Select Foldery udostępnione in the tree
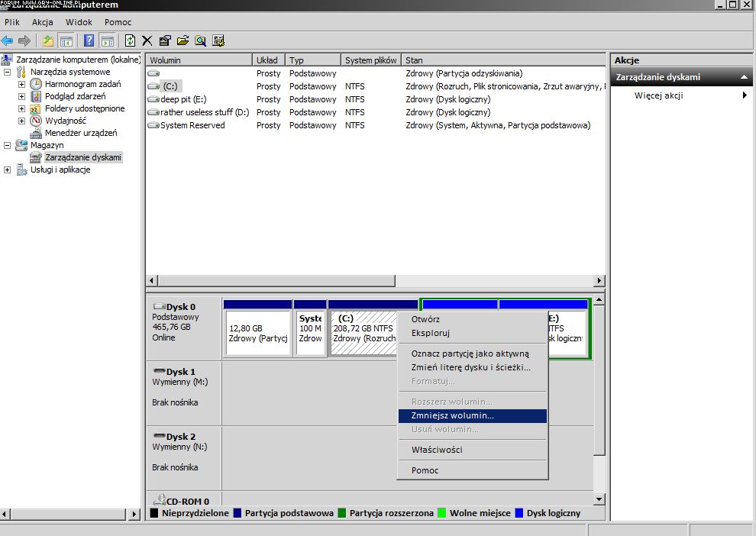Screen dimensions: 756x536 point(85,108)
